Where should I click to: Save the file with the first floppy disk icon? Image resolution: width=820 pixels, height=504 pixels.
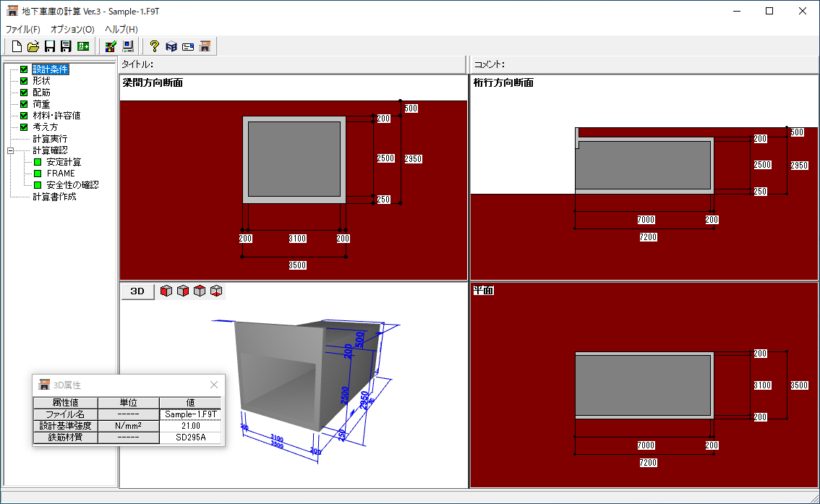50,46
